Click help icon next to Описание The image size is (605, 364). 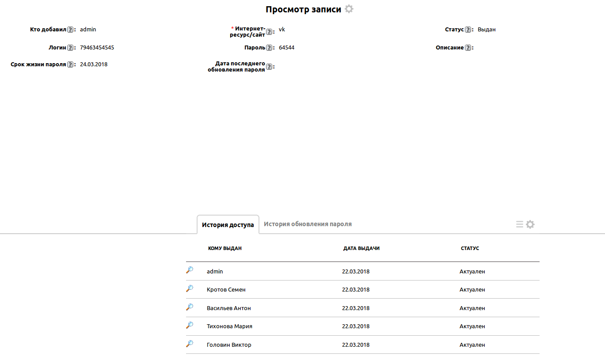tap(468, 48)
